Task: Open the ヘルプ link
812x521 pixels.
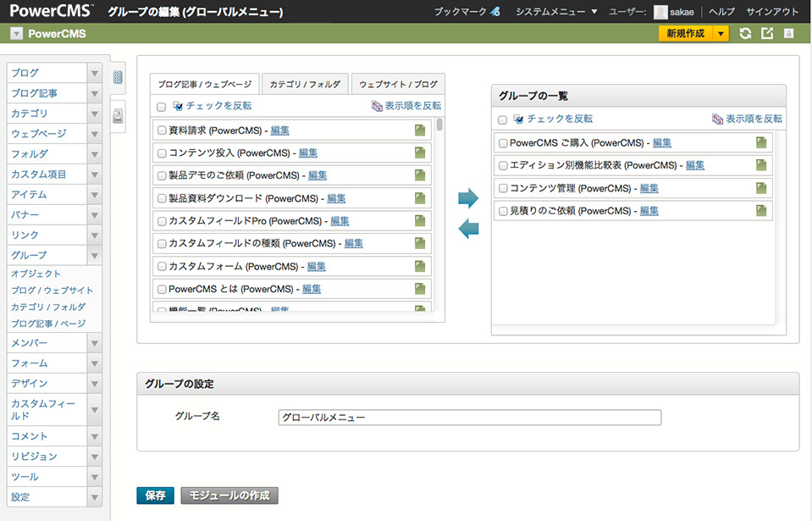Action: 722,11
